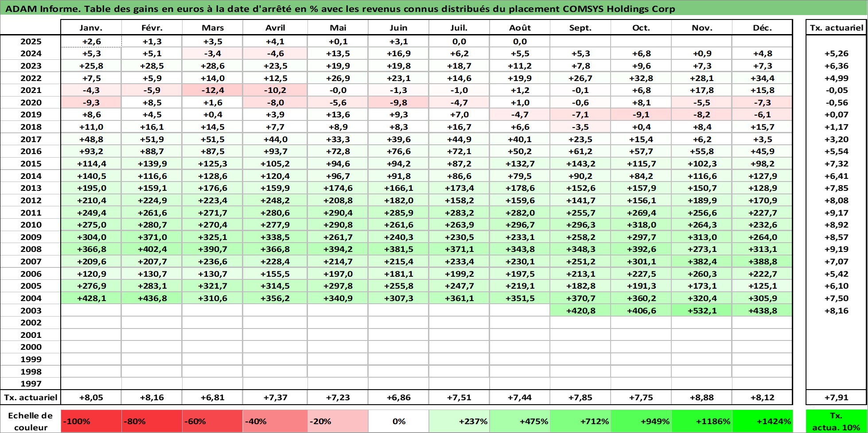
Task: Click the 2020 actuarial rate '-0,56'
Action: [x=837, y=102]
